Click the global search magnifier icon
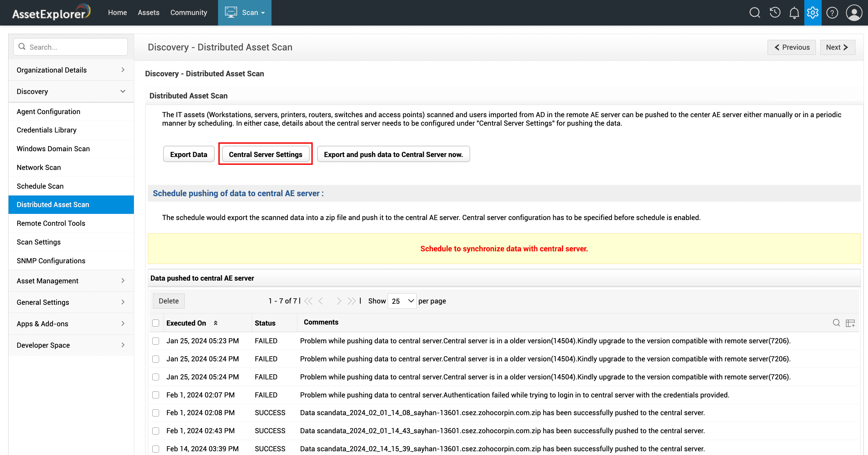Screen dimensions: 868x455 pos(755,13)
